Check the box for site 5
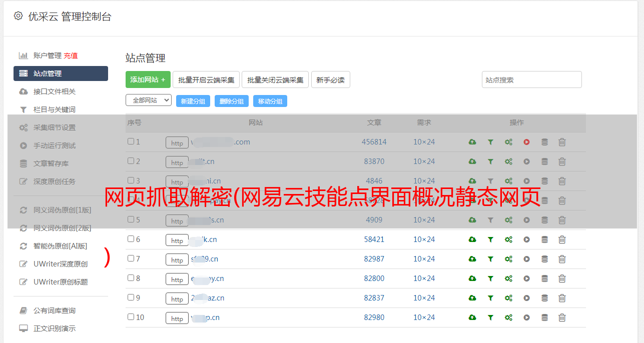This screenshot has height=343, width=644. [x=131, y=219]
